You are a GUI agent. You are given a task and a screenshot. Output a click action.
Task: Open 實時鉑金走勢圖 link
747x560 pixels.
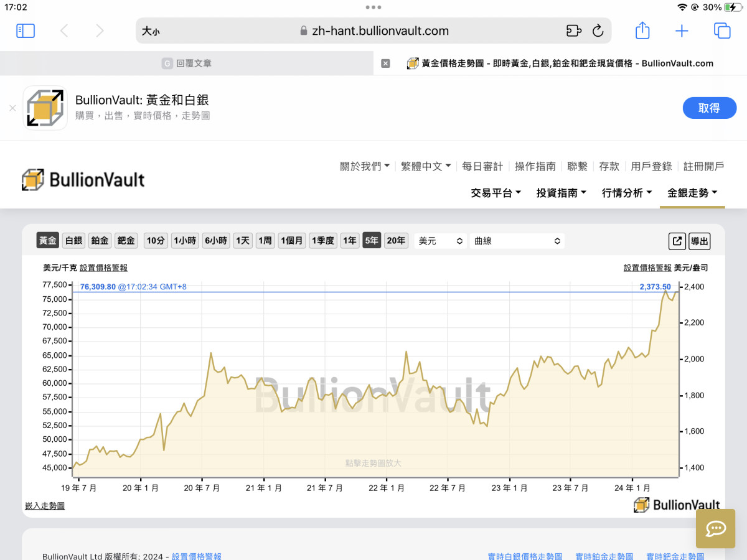[x=604, y=556]
